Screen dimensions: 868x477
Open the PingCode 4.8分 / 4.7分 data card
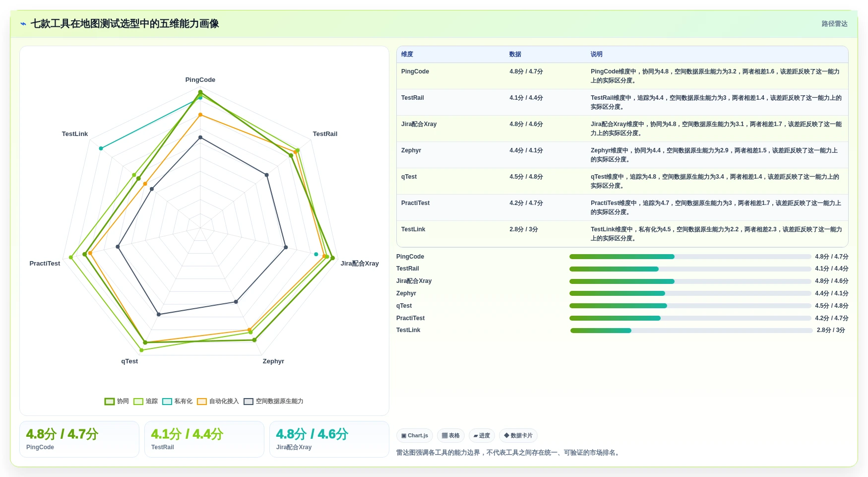tap(79, 439)
